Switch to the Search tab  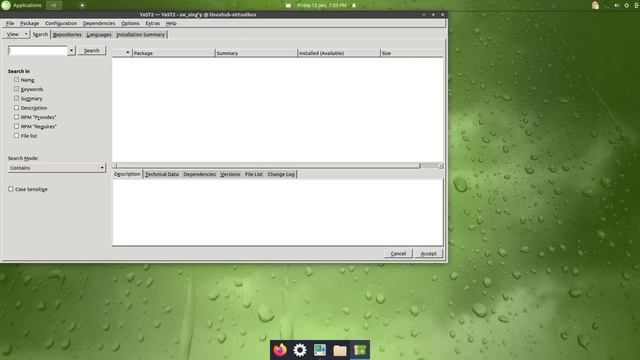(x=40, y=34)
